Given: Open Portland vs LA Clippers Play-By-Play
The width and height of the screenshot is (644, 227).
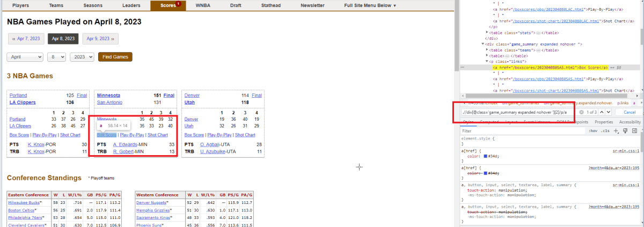Looking at the screenshot, I should [43, 135].
